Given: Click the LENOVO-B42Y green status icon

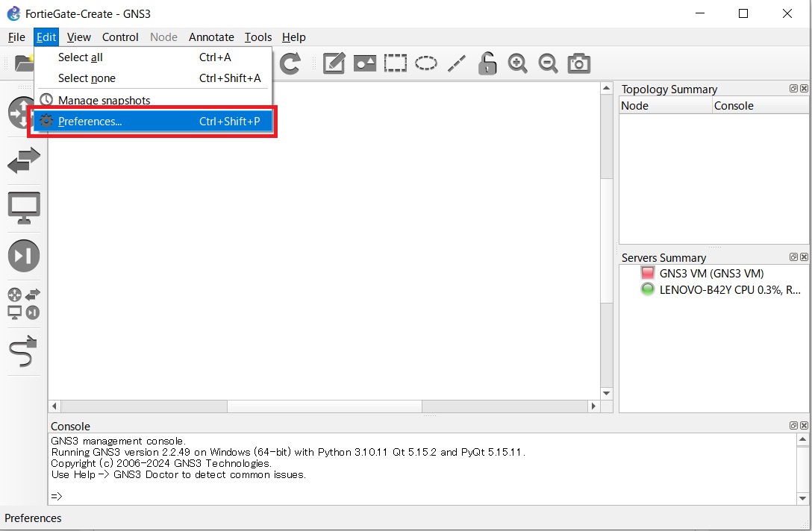Looking at the screenshot, I should (x=647, y=289).
